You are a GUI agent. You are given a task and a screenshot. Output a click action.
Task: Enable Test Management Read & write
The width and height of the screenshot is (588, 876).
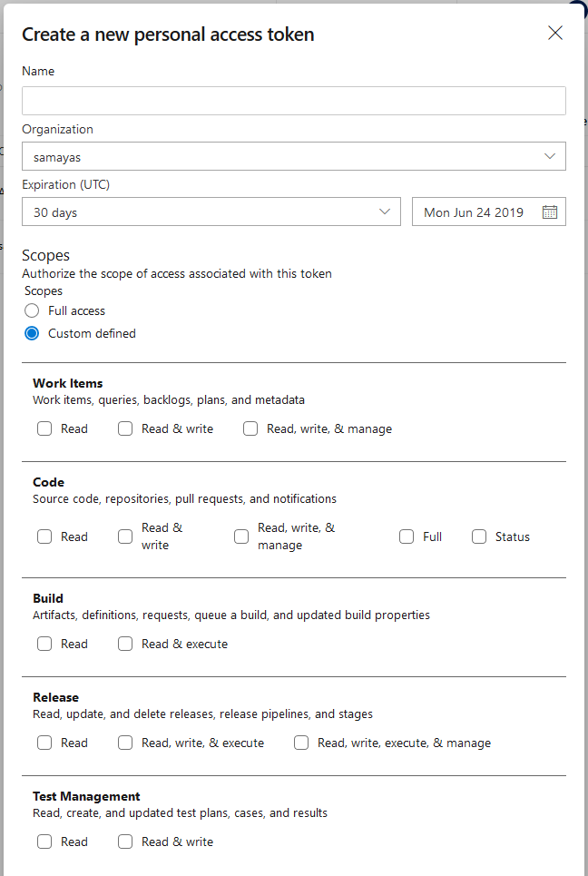[x=125, y=842]
